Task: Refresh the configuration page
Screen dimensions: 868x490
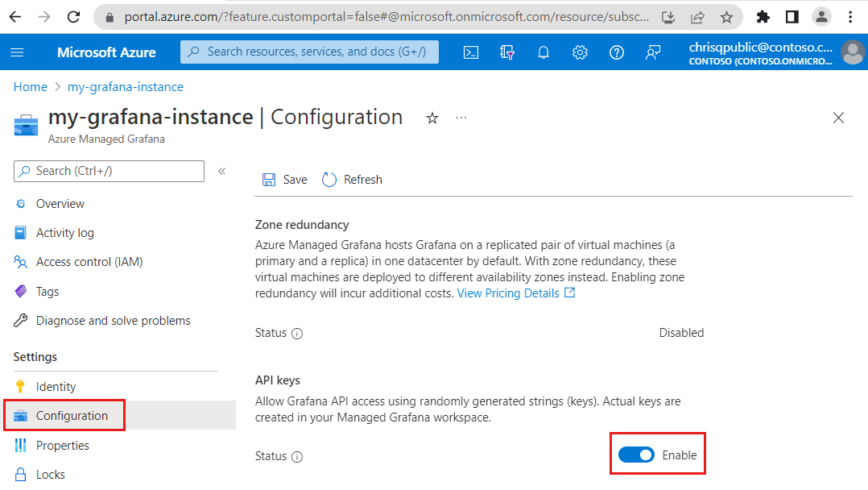Action: pyautogui.click(x=352, y=179)
